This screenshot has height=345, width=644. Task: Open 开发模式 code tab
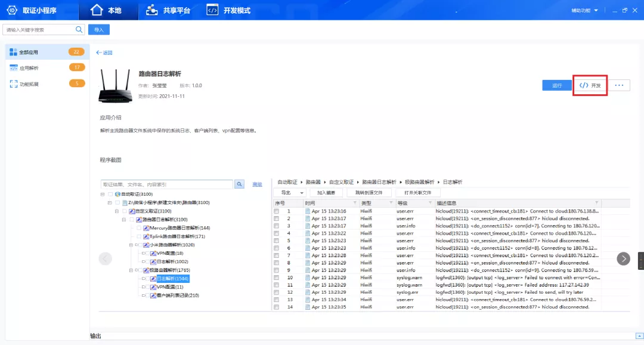(x=228, y=10)
